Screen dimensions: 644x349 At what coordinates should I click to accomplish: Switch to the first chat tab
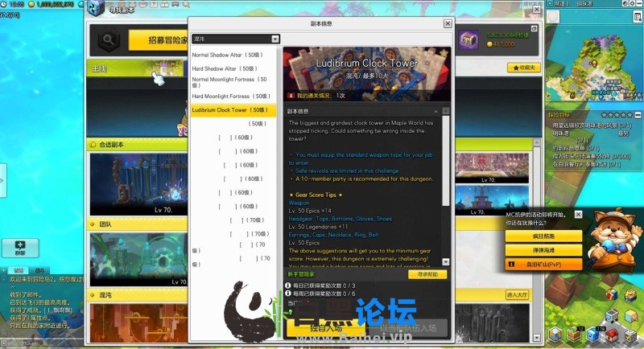click(19, 270)
